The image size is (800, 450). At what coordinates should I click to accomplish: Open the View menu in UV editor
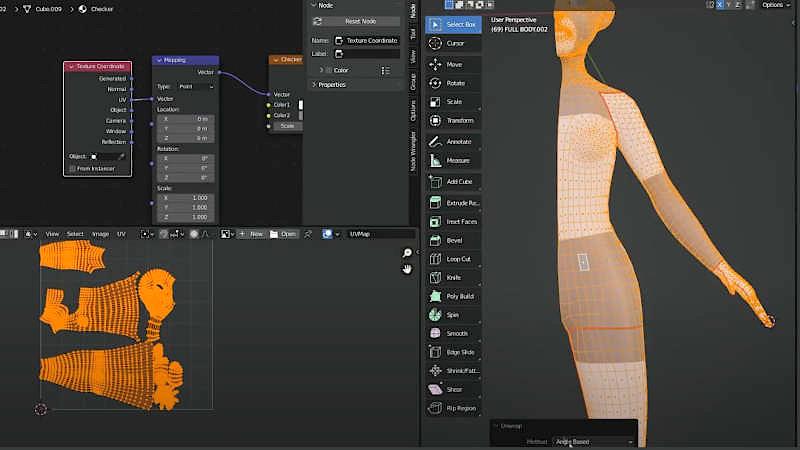[x=52, y=234]
